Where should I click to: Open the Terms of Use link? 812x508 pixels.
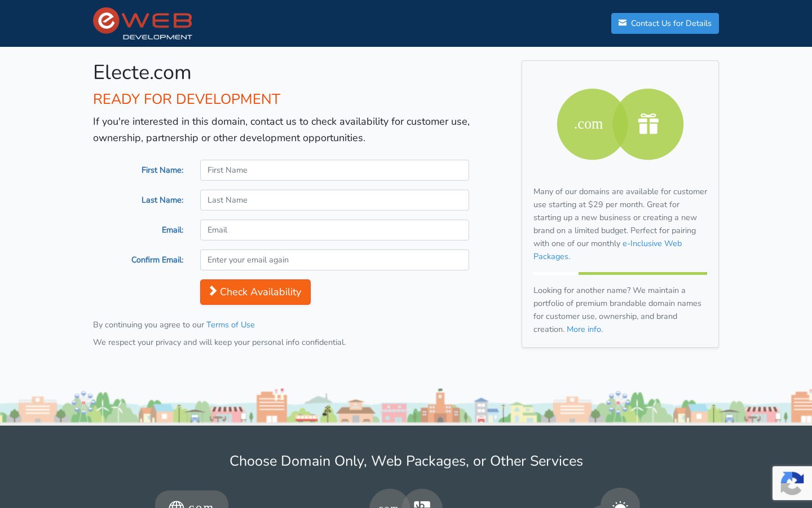tap(231, 325)
